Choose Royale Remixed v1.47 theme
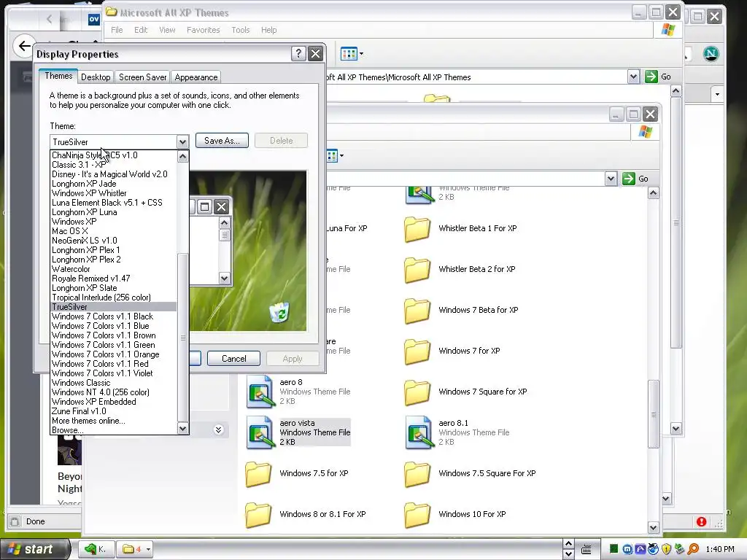The height and width of the screenshot is (560, 747). tap(113, 279)
